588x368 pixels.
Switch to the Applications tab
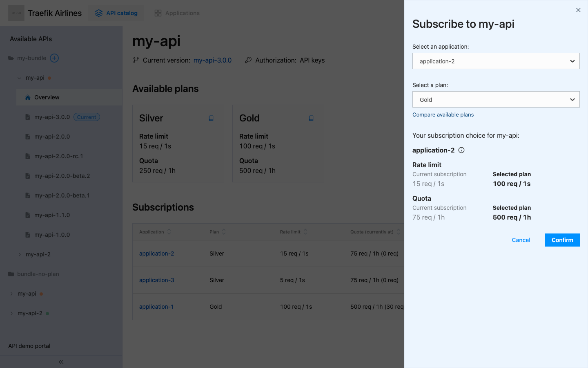click(177, 13)
